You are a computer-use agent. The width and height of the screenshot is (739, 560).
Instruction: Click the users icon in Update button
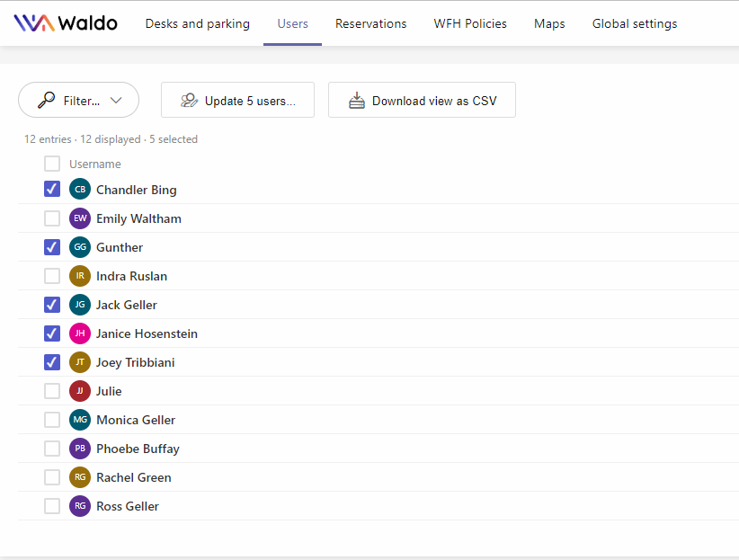point(190,101)
